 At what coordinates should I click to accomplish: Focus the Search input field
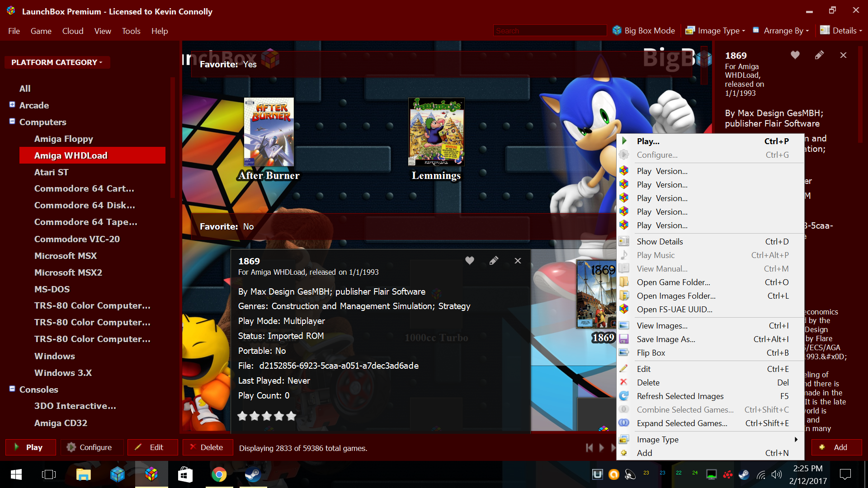pyautogui.click(x=550, y=31)
